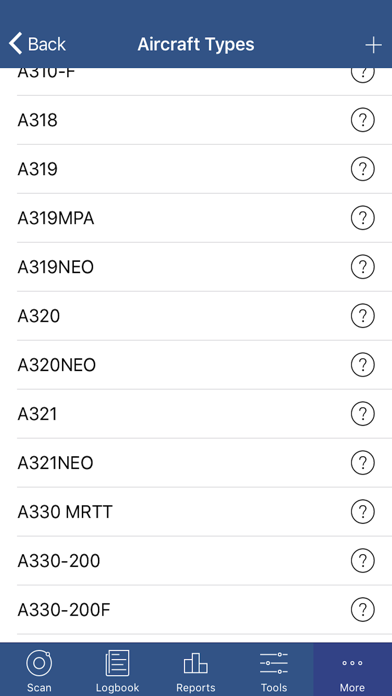Open the Logbook tab
The image size is (392, 696).
click(x=118, y=670)
